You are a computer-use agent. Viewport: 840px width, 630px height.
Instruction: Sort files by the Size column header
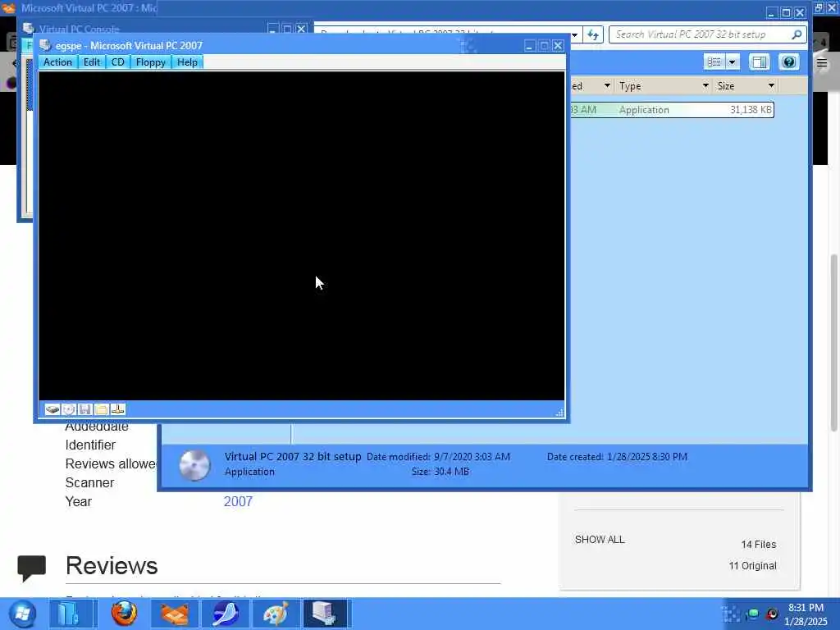(726, 85)
